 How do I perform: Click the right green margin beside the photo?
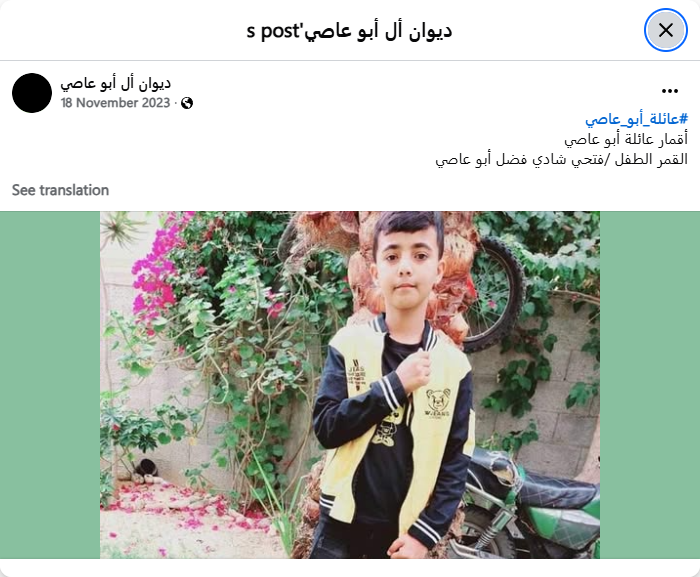(x=650, y=385)
